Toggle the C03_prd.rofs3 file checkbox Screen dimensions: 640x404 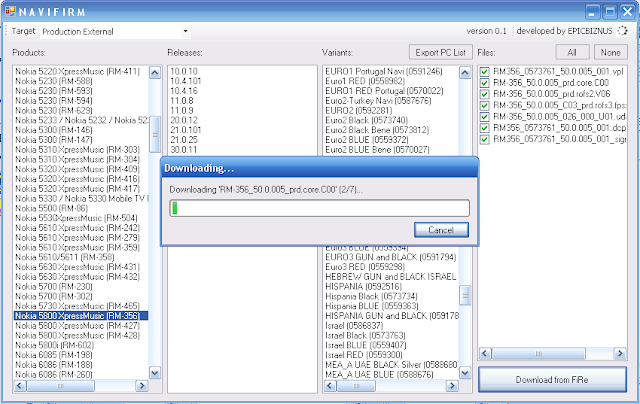click(x=484, y=105)
